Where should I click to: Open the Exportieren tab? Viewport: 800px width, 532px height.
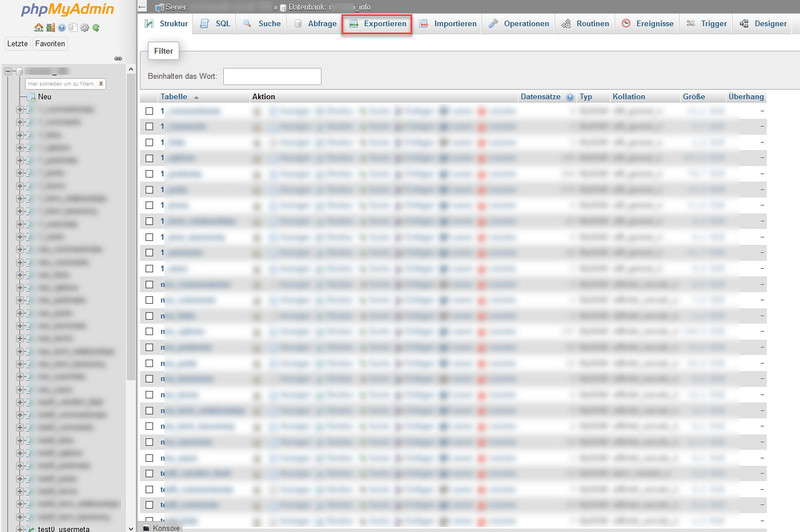tap(377, 24)
